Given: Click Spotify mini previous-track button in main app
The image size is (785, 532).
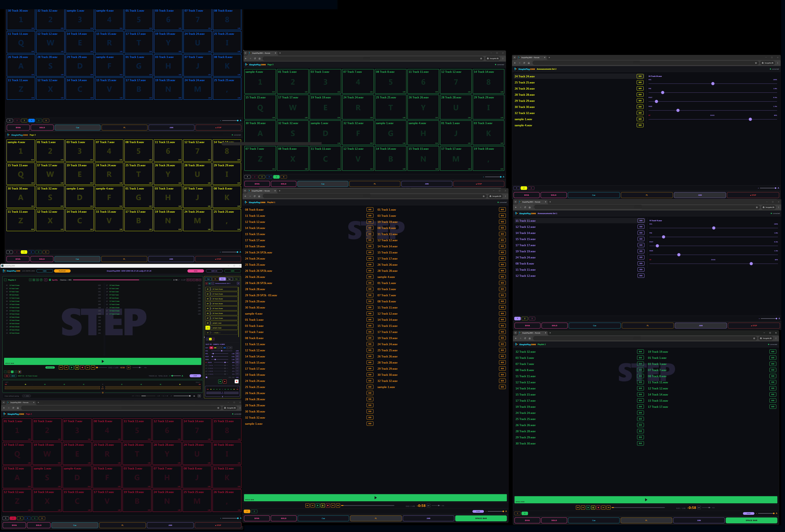Looking at the screenshot, I should tap(188, 280).
